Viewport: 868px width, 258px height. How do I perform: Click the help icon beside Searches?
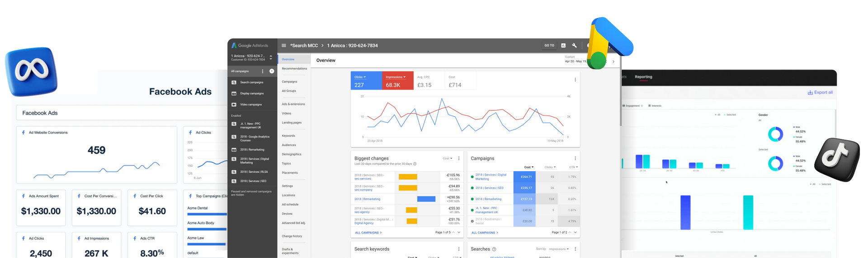pos(494,249)
